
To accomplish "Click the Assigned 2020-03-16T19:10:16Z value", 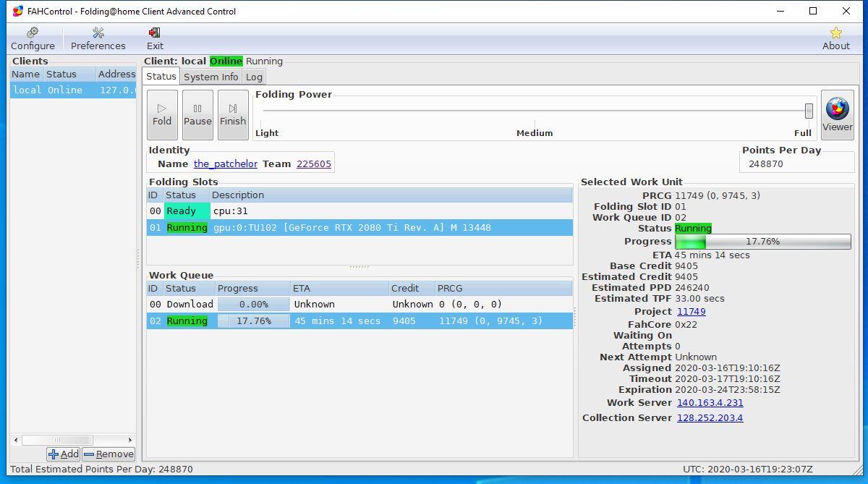I will (x=727, y=368).
